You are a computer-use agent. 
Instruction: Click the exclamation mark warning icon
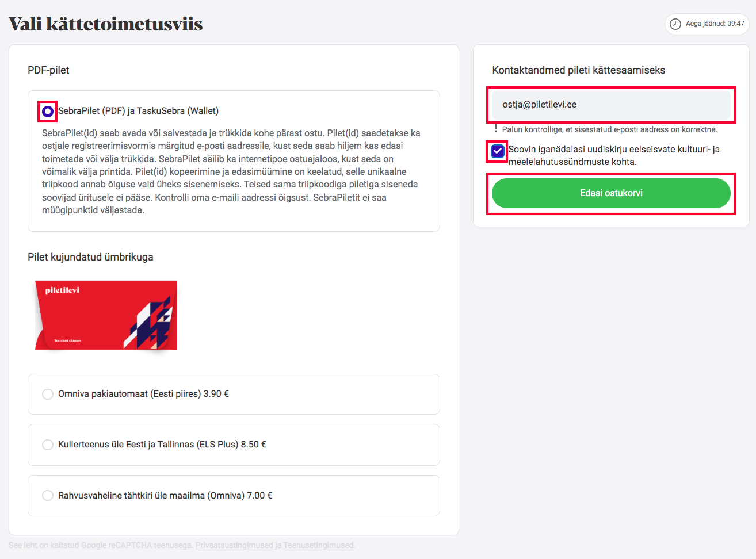(496, 129)
